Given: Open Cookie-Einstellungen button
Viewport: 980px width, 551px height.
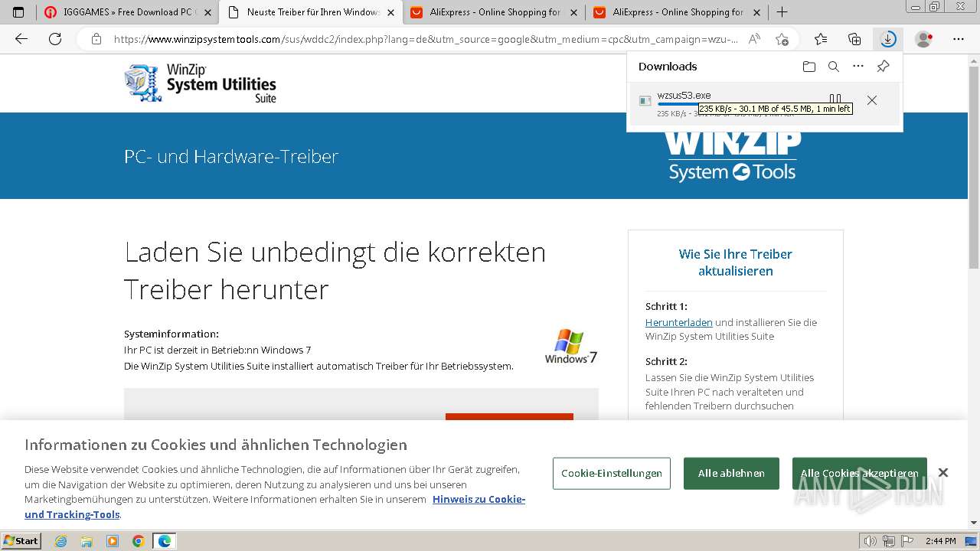Looking at the screenshot, I should 612,473.
